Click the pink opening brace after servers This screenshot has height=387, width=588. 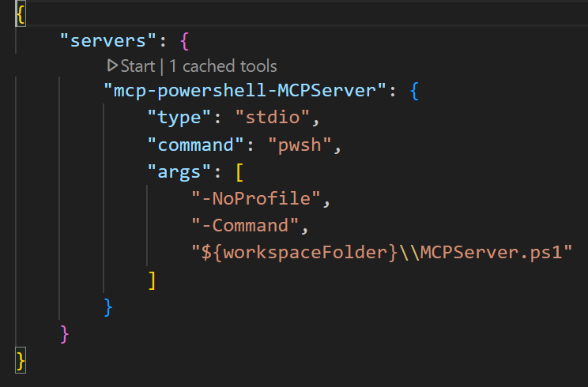coord(184,41)
